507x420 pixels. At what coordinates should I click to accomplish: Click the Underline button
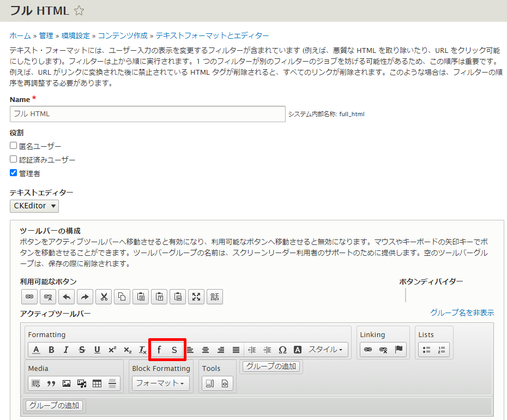coord(97,350)
